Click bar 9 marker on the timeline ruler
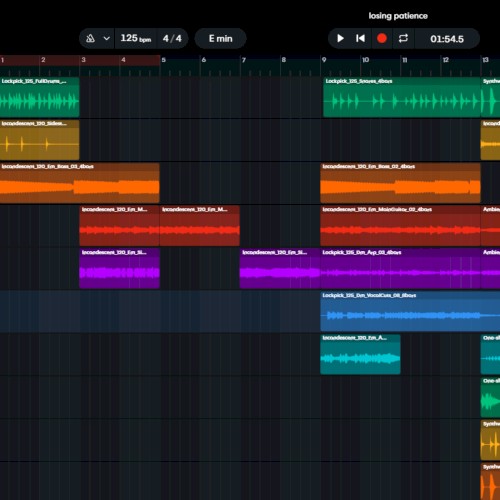500x500 pixels. (324, 60)
